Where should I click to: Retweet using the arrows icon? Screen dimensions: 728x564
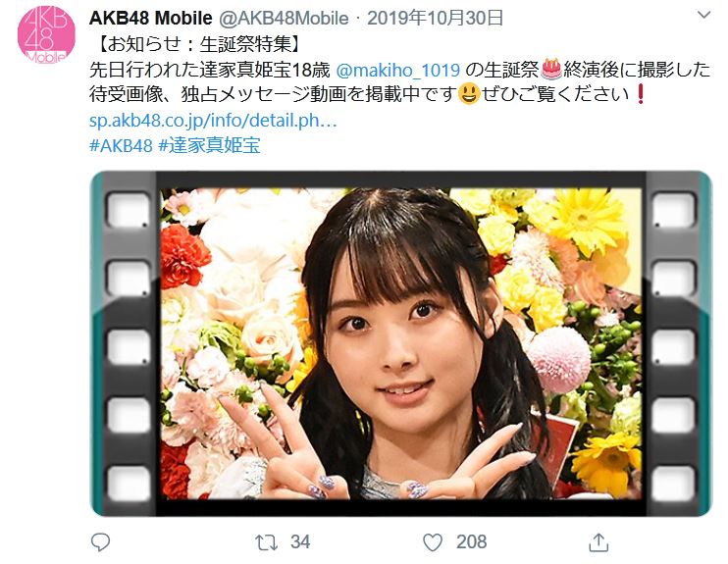[266, 542]
